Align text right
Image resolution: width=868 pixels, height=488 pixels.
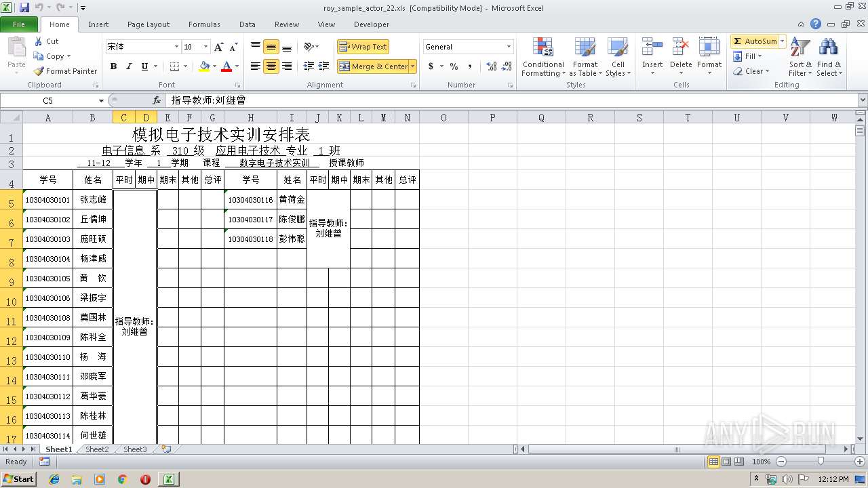pyautogui.click(x=287, y=66)
